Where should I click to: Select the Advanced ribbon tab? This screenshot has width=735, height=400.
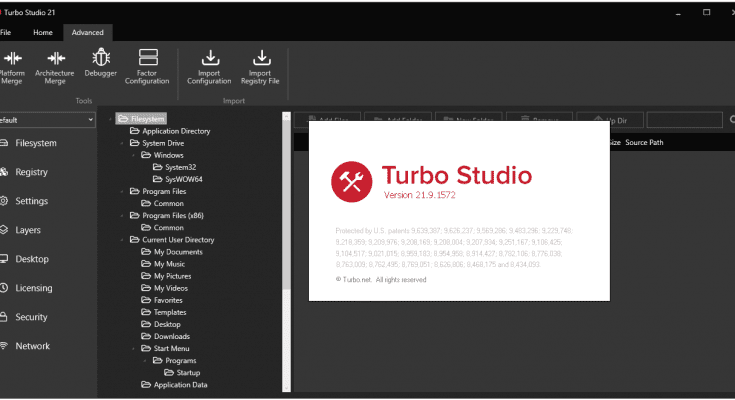[x=88, y=32]
